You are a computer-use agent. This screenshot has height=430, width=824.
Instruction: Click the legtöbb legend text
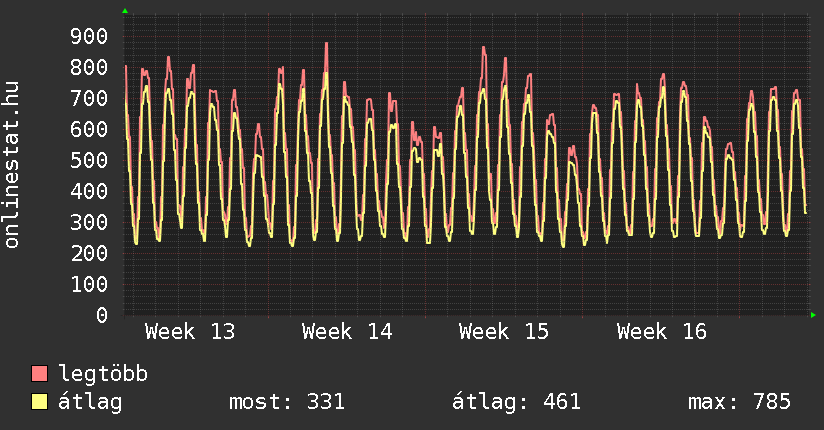(x=104, y=374)
